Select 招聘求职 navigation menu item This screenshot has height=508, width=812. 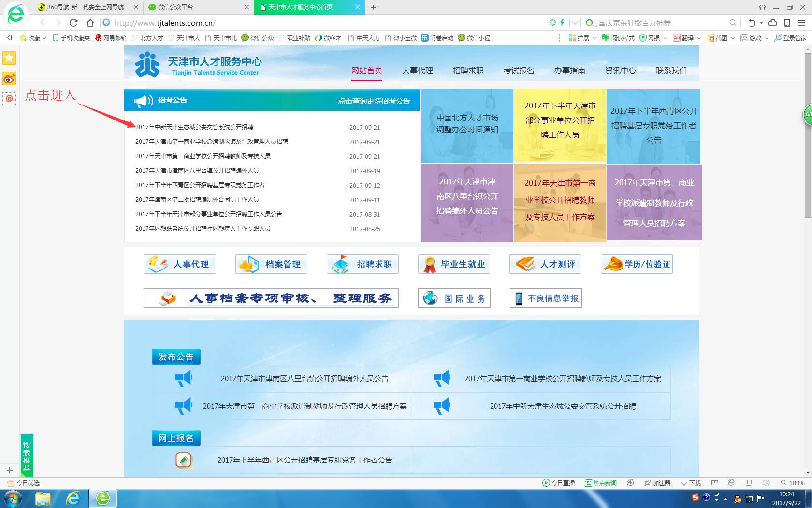[468, 70]
